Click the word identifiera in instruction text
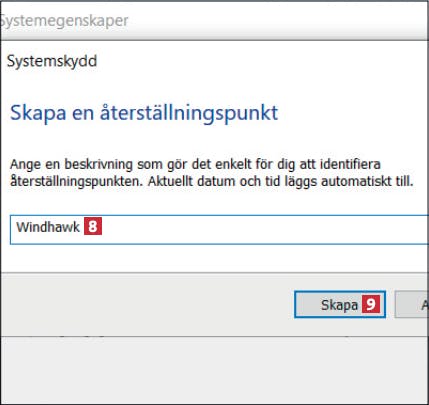Image resolution: width=429 pixels, height=405 pixels. point(350,164)
